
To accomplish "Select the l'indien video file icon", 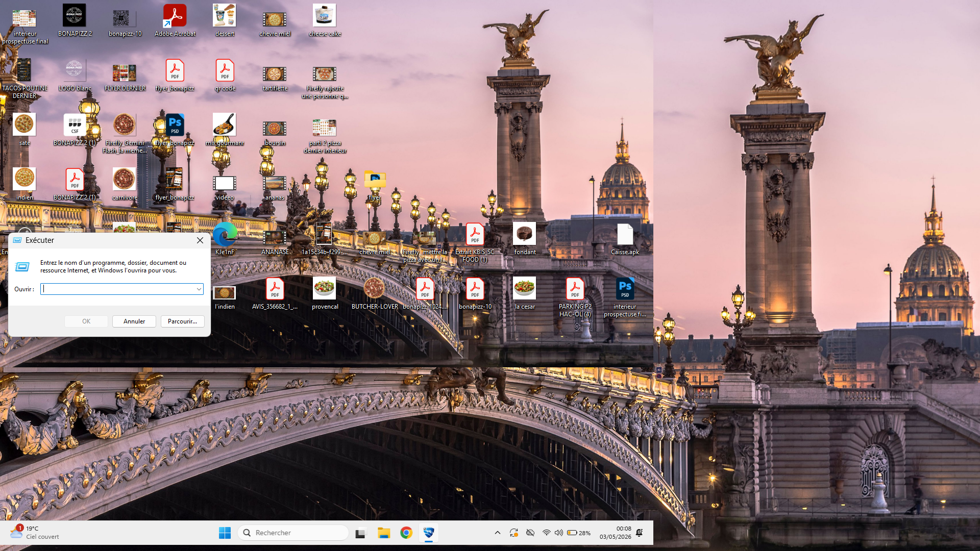I will [225, 297].
